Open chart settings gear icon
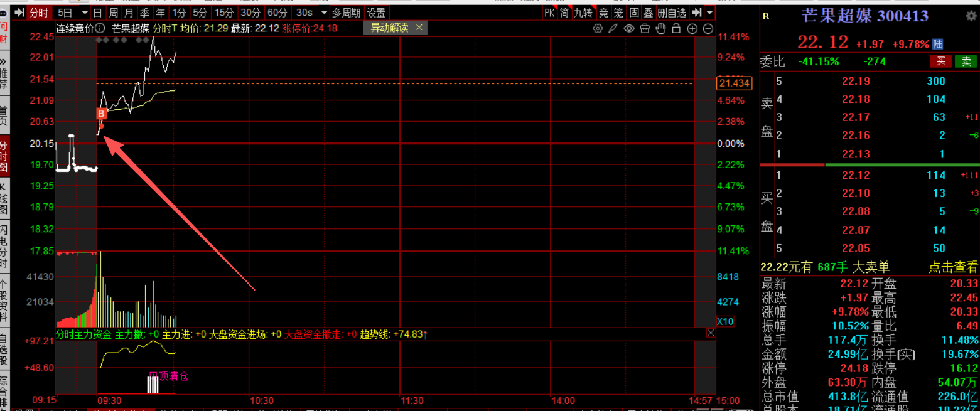Image resolution: width=980 pixels, height=411 pixels. 597,29
